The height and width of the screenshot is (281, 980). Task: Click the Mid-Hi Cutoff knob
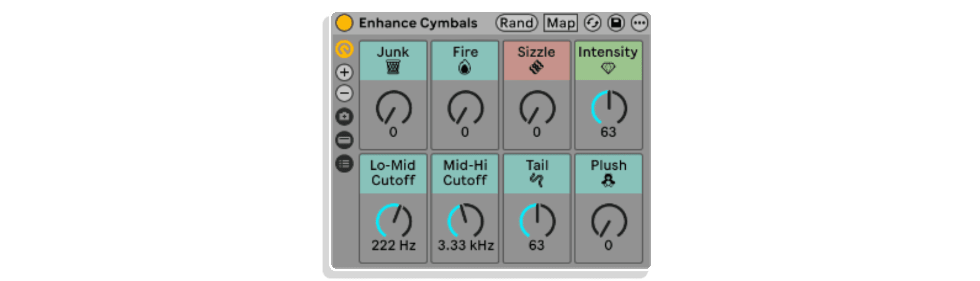pos(465,221)
